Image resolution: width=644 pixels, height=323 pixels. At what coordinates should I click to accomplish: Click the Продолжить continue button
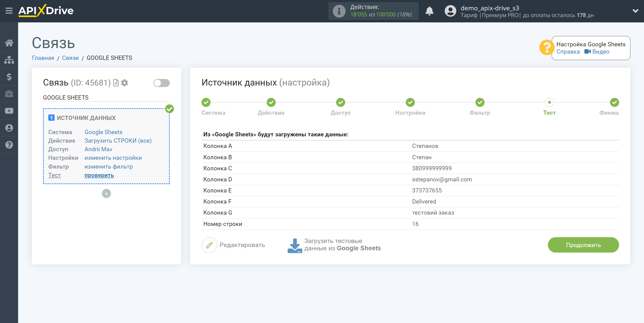pos(583,244)
